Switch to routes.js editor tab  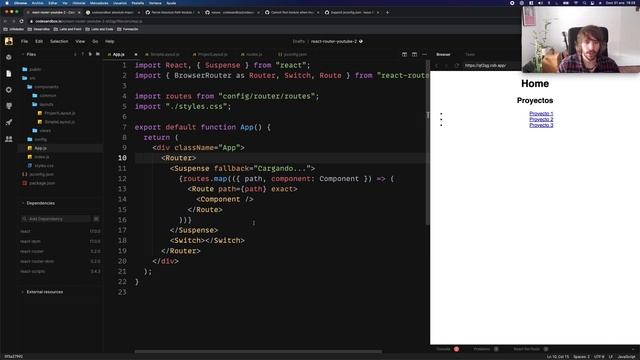(x=251, y=54)
